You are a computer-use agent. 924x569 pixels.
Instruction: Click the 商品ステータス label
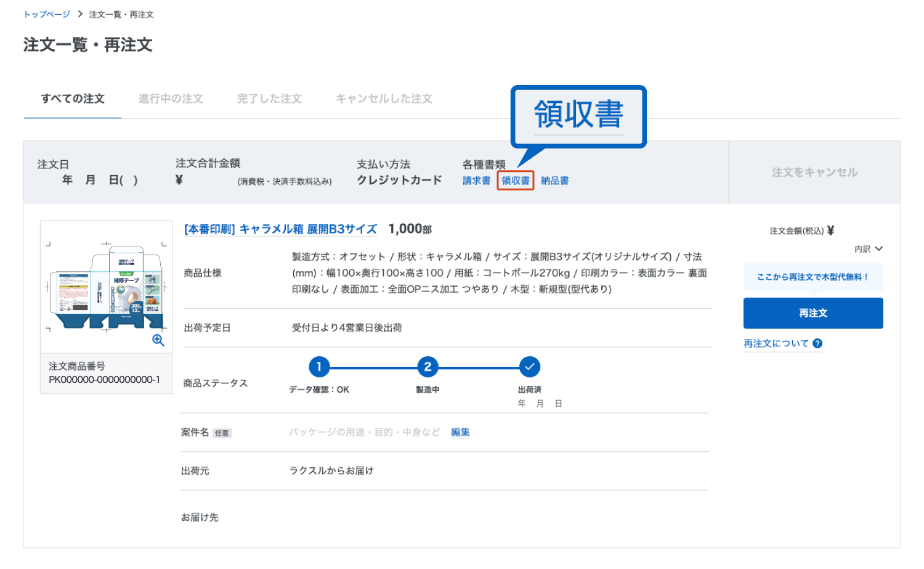tap(216, 383)
